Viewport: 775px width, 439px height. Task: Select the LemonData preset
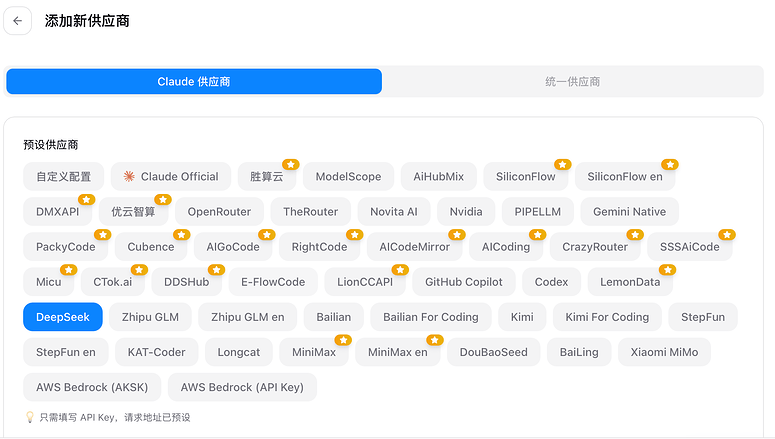(x=630, y=282)
